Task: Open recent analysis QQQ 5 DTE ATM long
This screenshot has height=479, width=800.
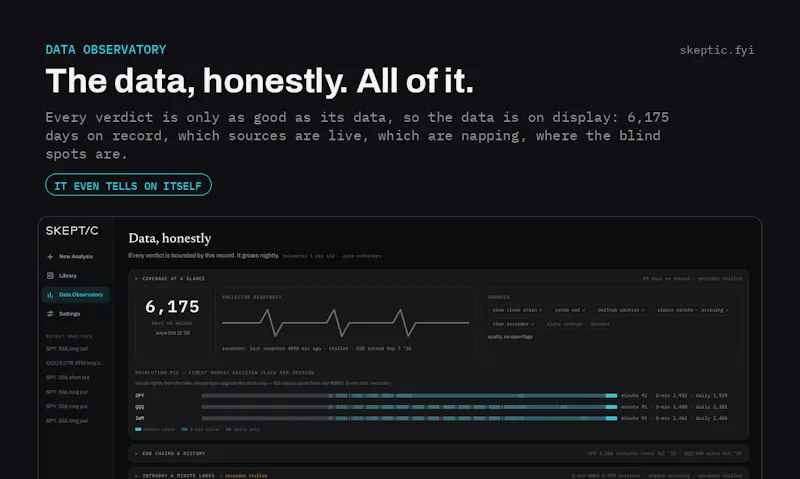Action: (x=74, y=363)
